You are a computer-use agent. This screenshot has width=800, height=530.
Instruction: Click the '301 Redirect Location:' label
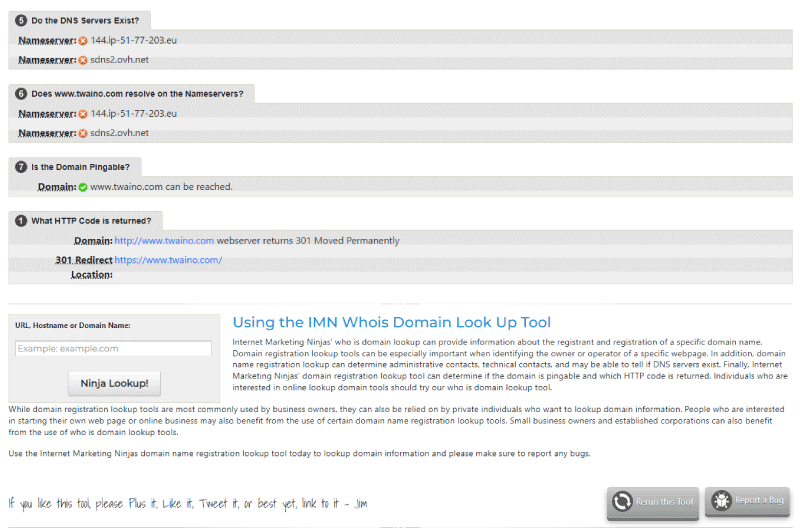[84, 267]
